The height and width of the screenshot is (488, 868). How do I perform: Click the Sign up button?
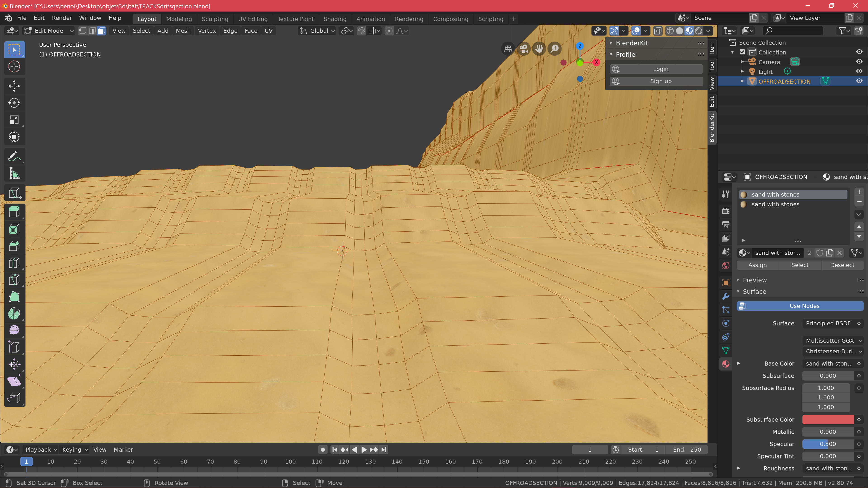tap(656, 81)
